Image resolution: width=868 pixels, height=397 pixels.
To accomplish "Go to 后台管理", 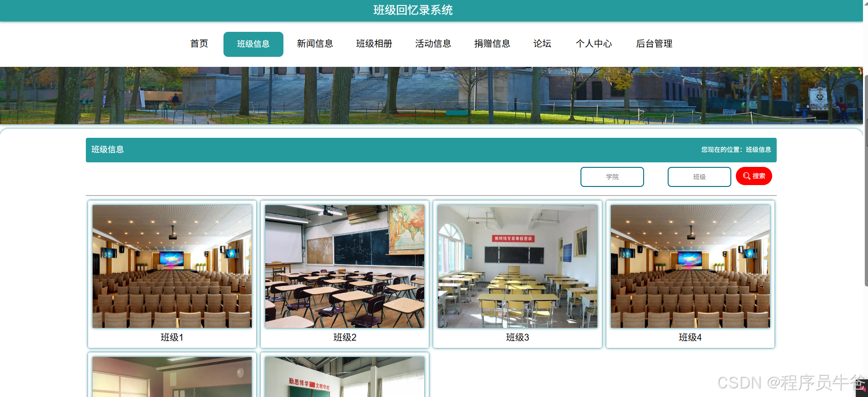I will click(x=654, y=44).
